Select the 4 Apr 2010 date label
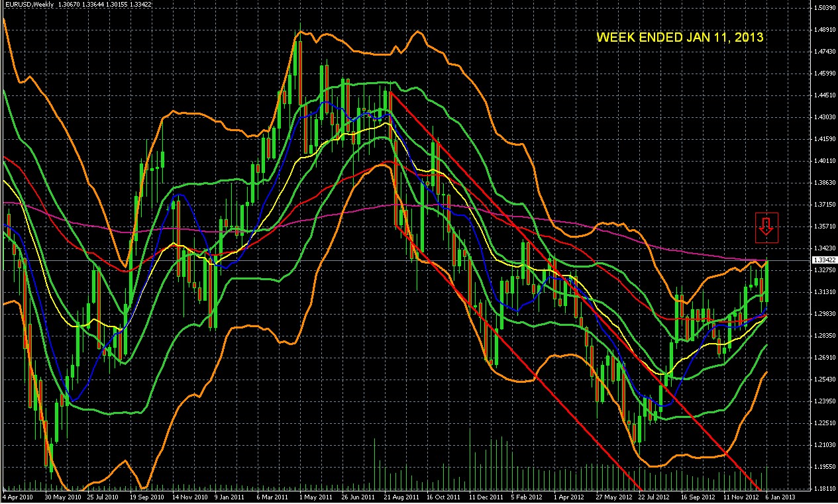The height and width of the screenshot is (504, 838). [x=18, y=496]
